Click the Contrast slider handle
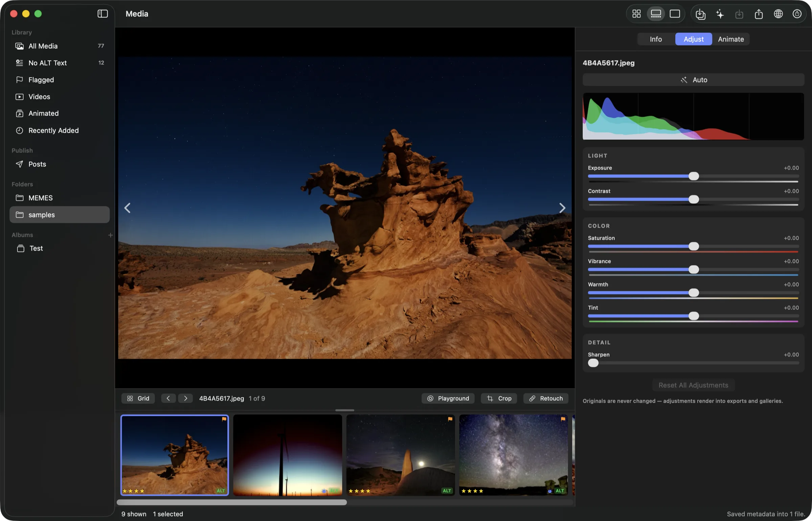Image resolution: width=812 pixels, height=521 pixels. point(694,199)
